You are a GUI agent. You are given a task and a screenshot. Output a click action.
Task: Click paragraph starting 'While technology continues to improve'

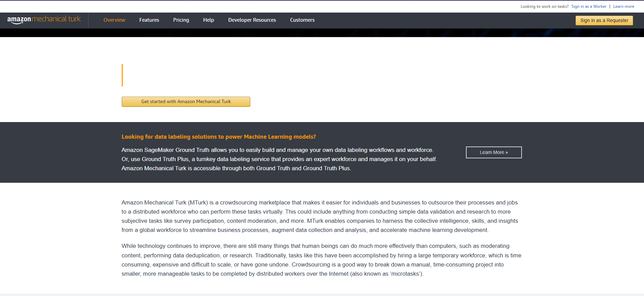(x=321, y=260)
